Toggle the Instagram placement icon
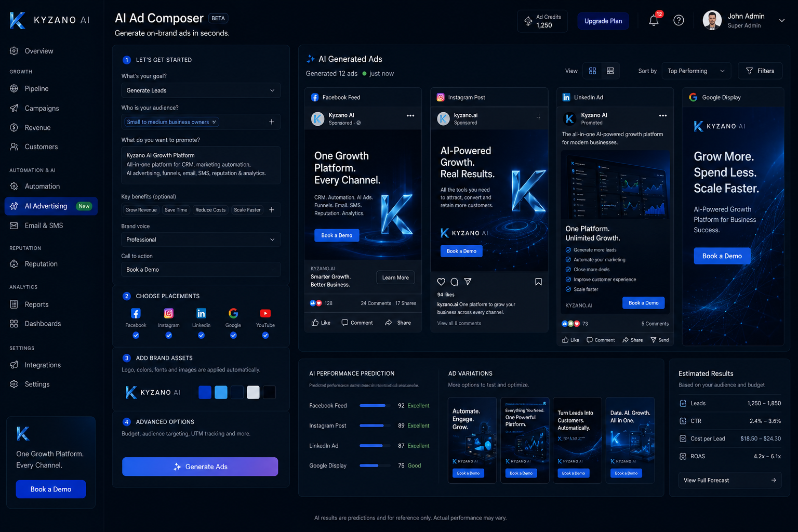This screenshot has width=798, height=532. [169, 313]
